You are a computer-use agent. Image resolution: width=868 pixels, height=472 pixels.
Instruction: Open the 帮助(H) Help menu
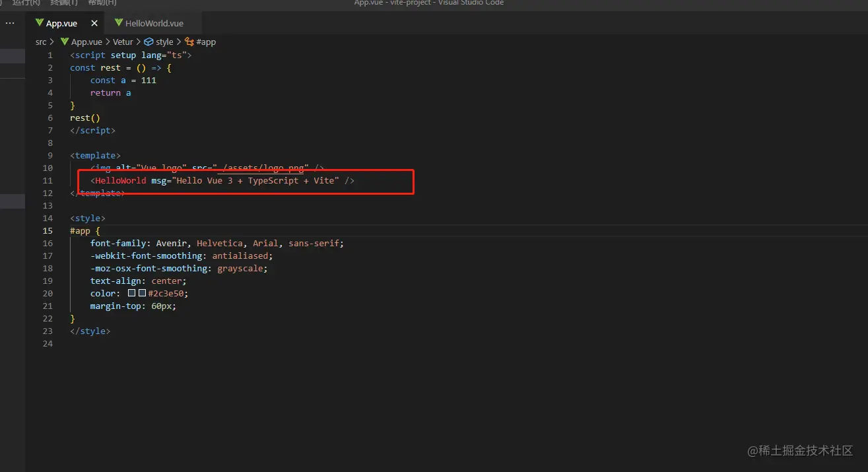click(102, 3)
